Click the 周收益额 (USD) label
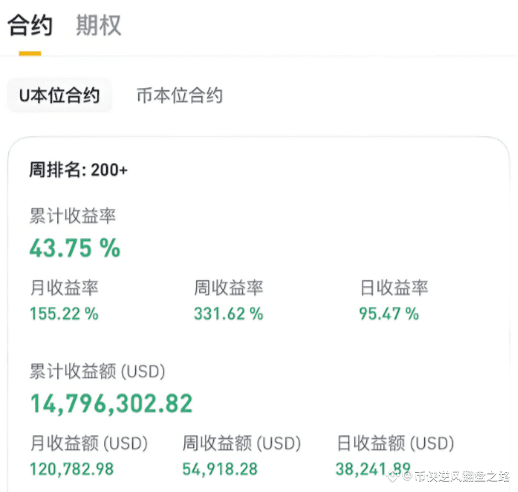Screen dimensions: 518x492 click(x=242, y=443)
